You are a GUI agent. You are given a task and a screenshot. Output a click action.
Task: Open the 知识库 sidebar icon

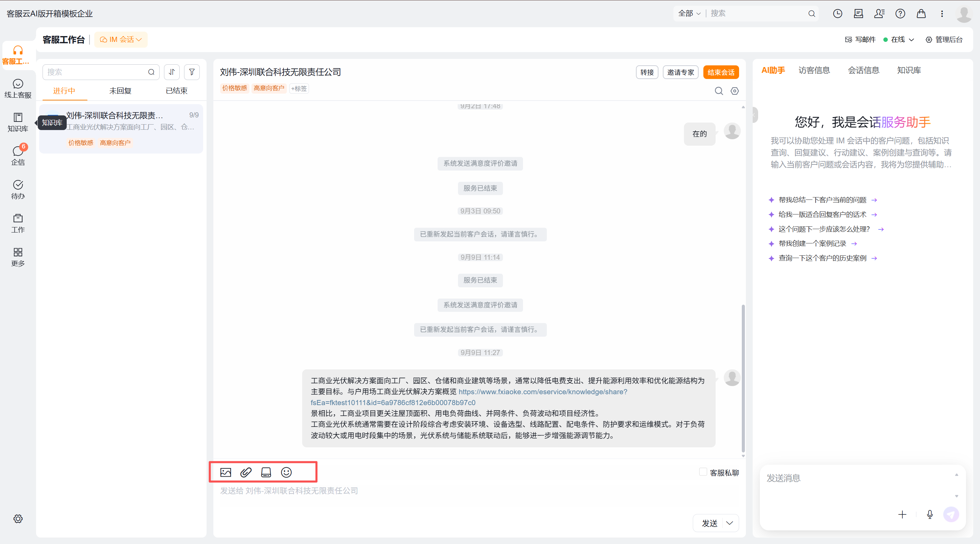pos(18,122)
